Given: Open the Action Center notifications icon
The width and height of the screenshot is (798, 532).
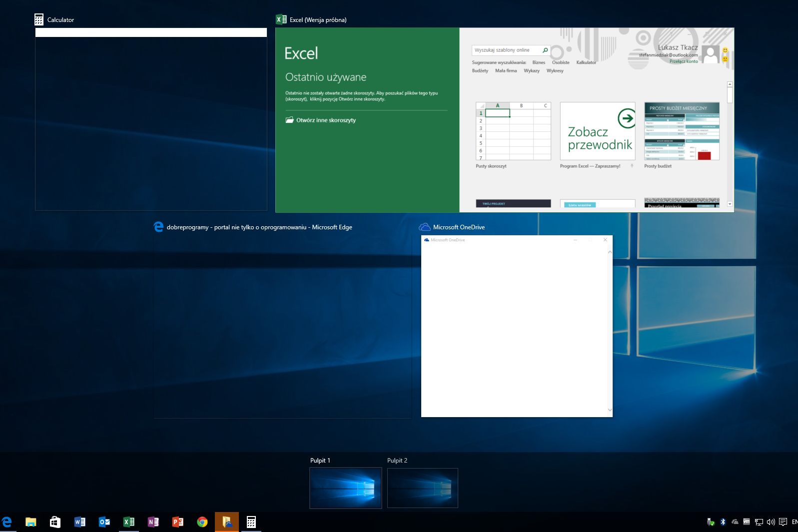Looking at the screenshot, I should click(x=783, y=522).
